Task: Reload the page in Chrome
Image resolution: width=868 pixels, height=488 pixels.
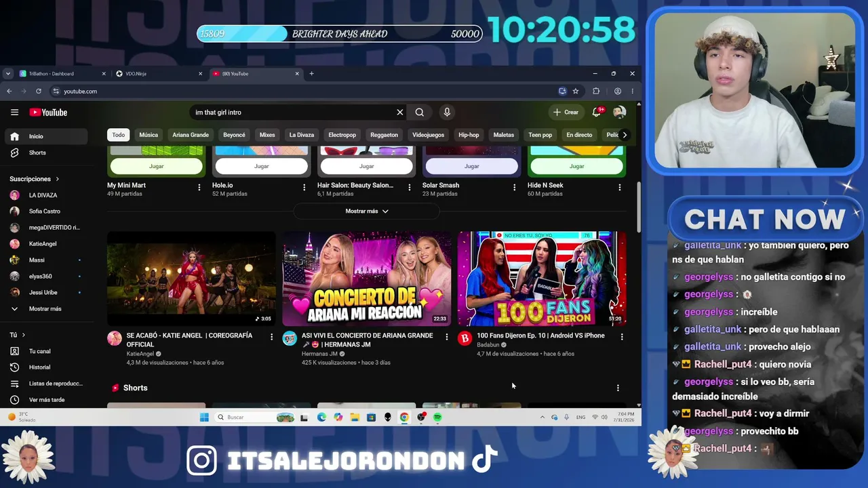Action: point(39,91)
